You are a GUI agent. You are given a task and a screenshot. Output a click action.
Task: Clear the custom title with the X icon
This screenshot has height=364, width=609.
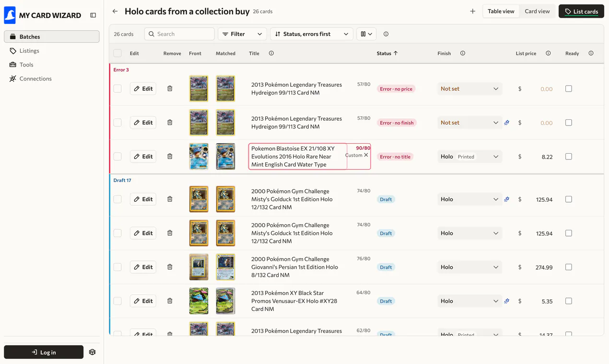(366, 155)
